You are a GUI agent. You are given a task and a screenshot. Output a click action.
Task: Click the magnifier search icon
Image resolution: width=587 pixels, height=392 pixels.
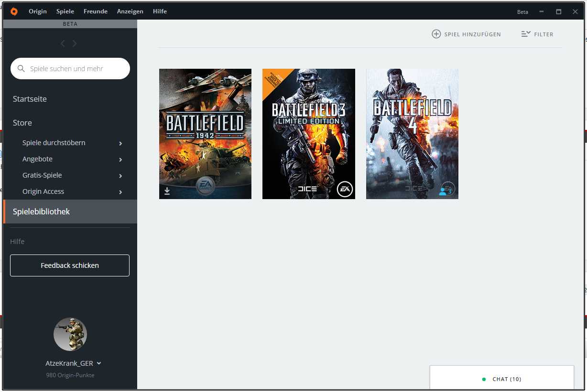coord(21,69)
